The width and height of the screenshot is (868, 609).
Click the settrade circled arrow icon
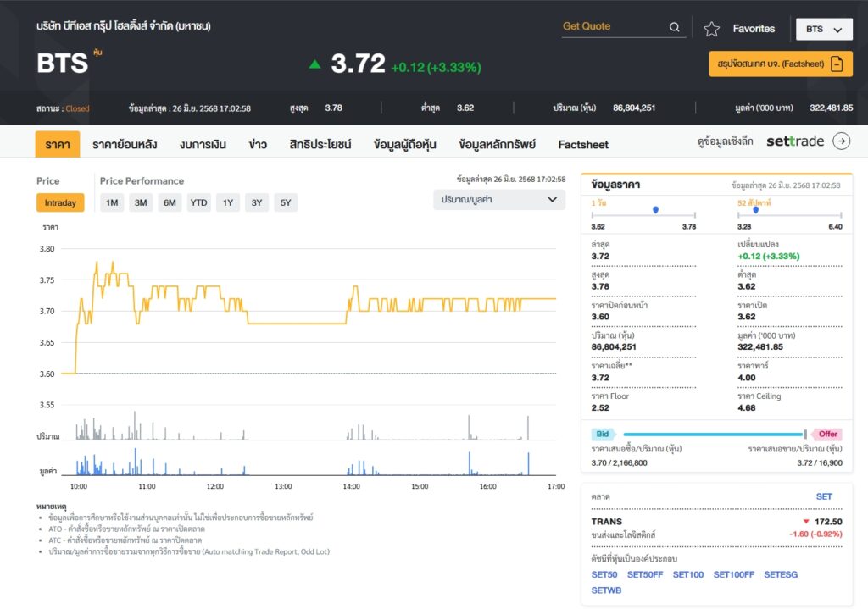(842, 141)
